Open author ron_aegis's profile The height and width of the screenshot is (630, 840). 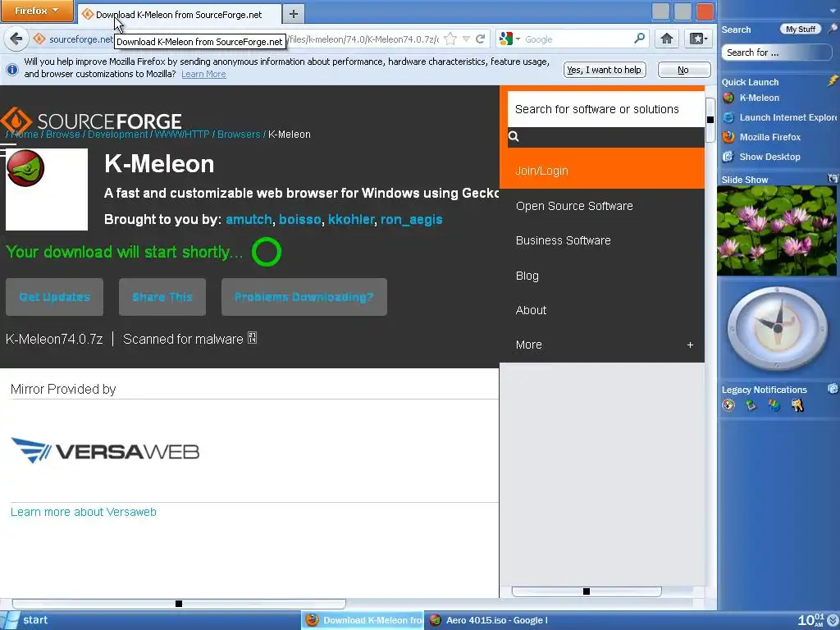pos(412,220)
